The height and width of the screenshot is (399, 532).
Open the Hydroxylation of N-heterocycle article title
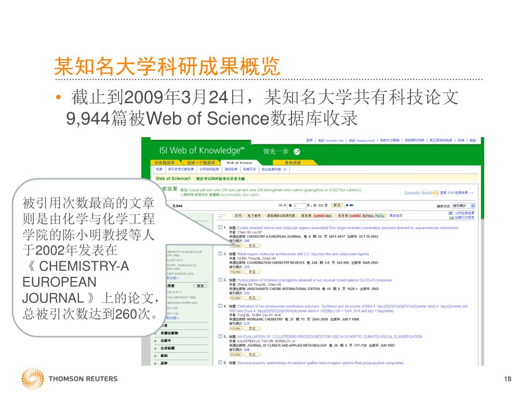click(314, 280)
